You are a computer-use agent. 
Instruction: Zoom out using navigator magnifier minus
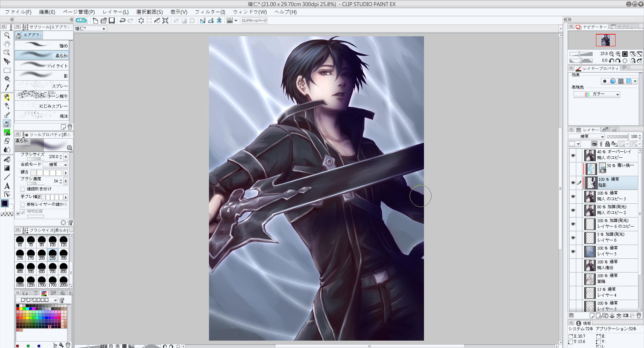point(611,54)
